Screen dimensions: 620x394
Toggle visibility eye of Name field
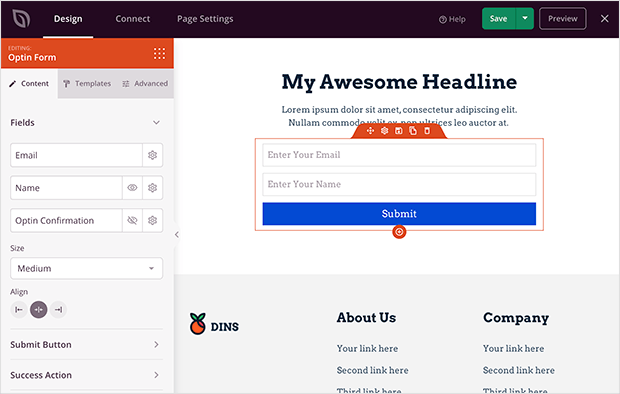[132, 188]
